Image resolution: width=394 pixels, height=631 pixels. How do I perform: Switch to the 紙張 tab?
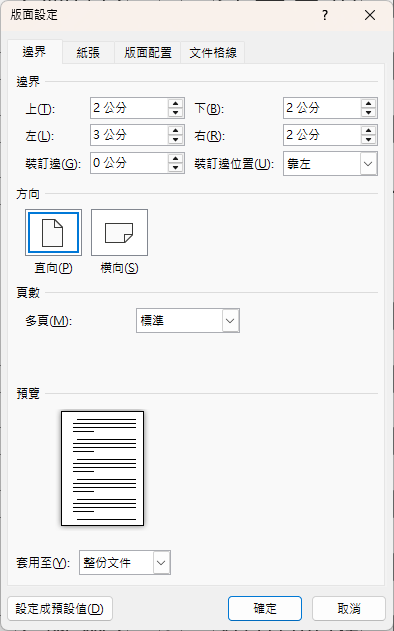click(x=88, y=53)
